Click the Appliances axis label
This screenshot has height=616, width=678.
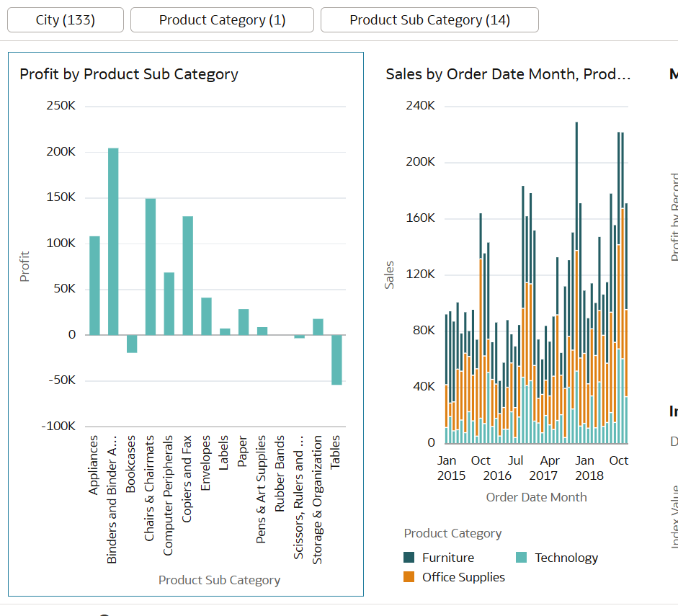click(x=94, y=465)
